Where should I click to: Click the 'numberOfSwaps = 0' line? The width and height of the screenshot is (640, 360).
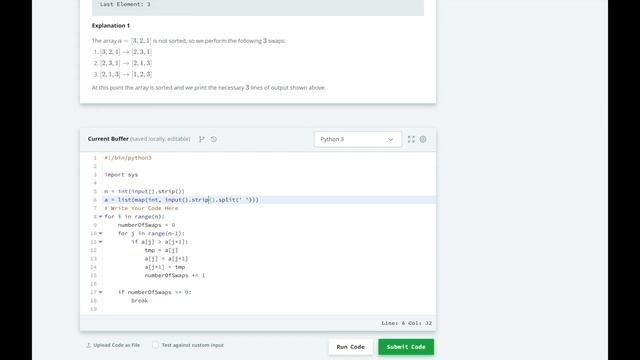[x=146, y=225]
